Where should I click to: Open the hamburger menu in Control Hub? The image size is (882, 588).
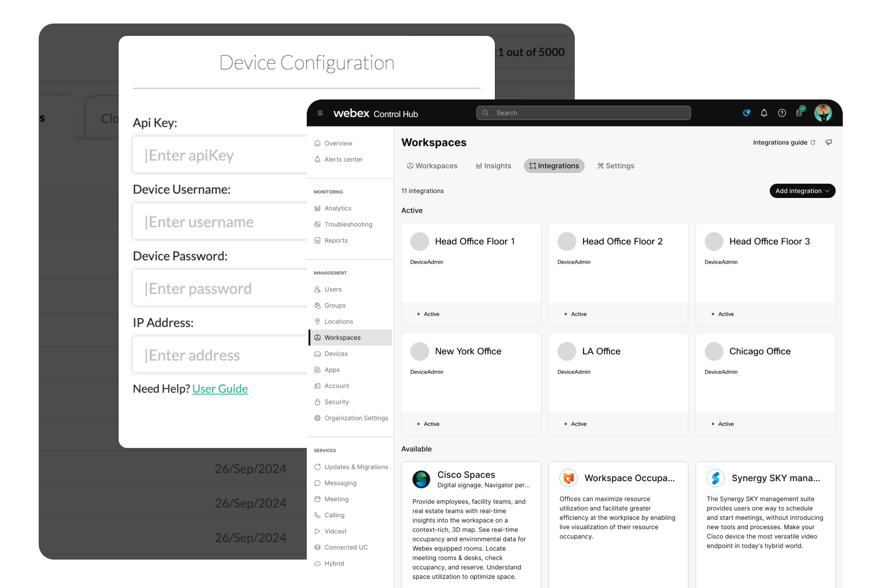pos(320,113)
